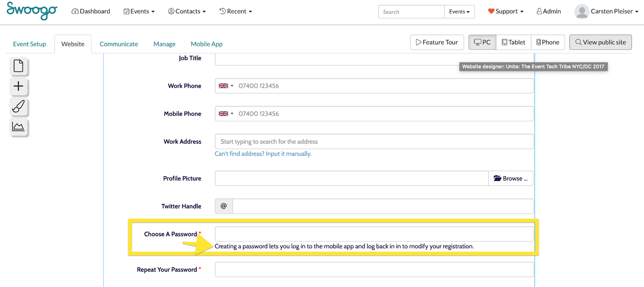Image resolution: width=644 pixels, height=287 pixels.
Task: Select the Website tab
Action: (x=73, y=44)
